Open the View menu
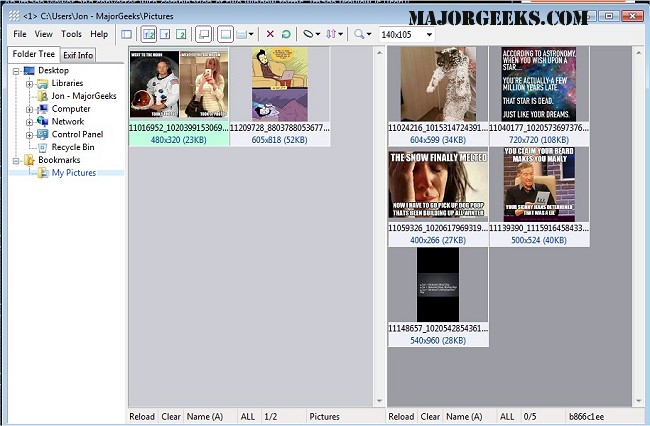 point(44,34)
